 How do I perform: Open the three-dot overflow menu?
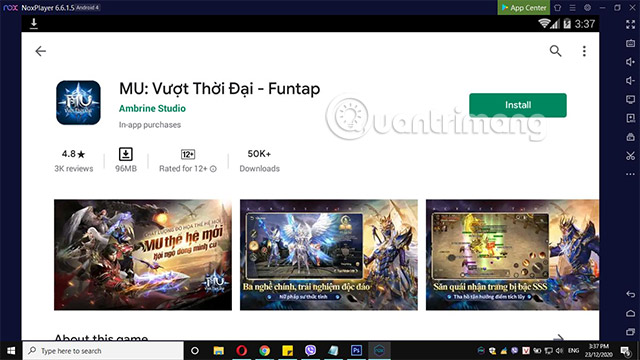[584, 51]
